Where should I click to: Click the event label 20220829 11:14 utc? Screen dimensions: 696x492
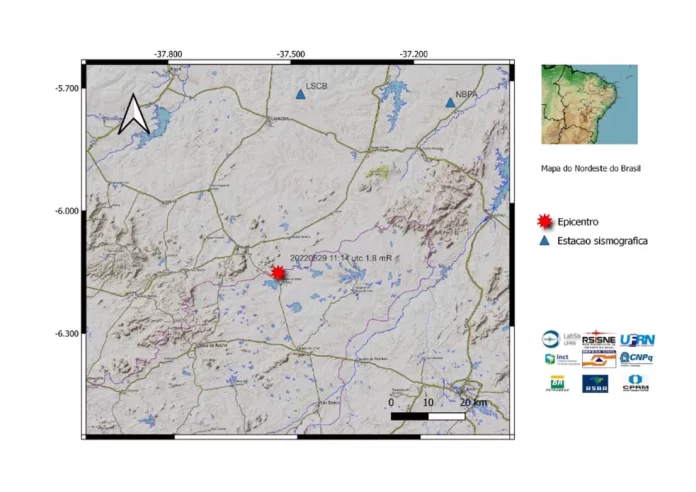[334, 258]
